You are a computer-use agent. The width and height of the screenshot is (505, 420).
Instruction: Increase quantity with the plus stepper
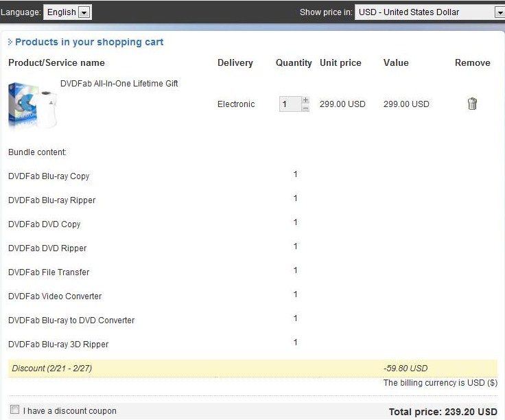pyautogui.click(x=305, y=100)
